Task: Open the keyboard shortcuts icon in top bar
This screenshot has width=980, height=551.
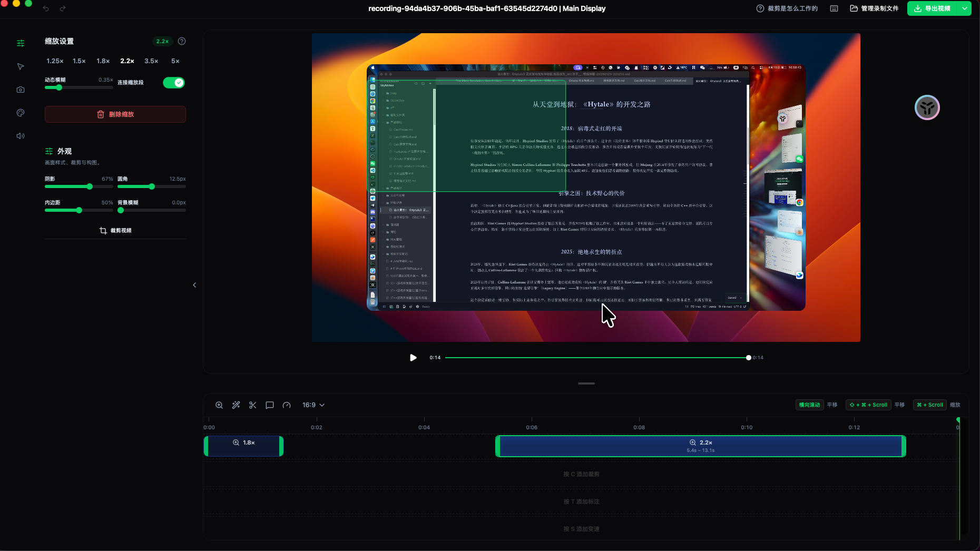Action: click(x=834, y=8)
